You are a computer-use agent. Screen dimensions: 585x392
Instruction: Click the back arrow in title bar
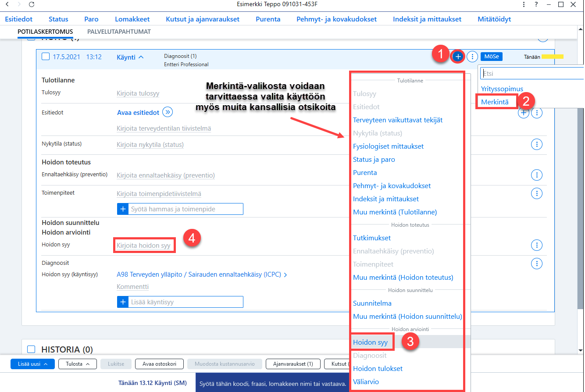(x=7, y=4)
